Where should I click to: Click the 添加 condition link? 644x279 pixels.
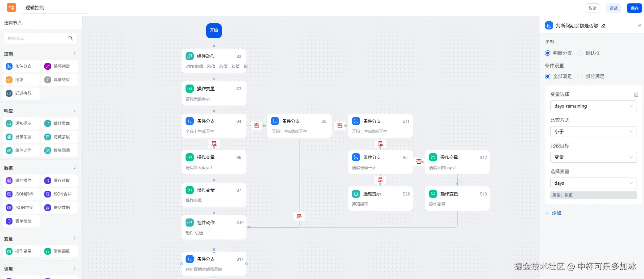click(x=553, y=213)
